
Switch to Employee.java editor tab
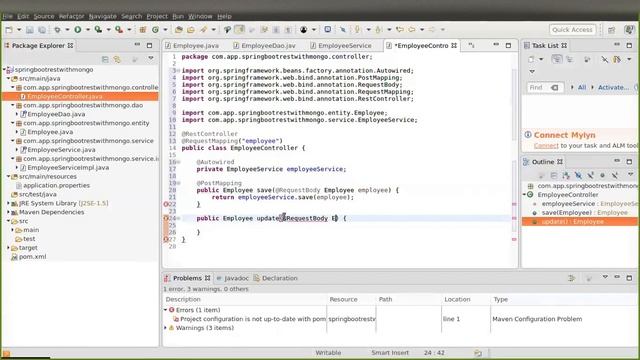pos(192,46)
